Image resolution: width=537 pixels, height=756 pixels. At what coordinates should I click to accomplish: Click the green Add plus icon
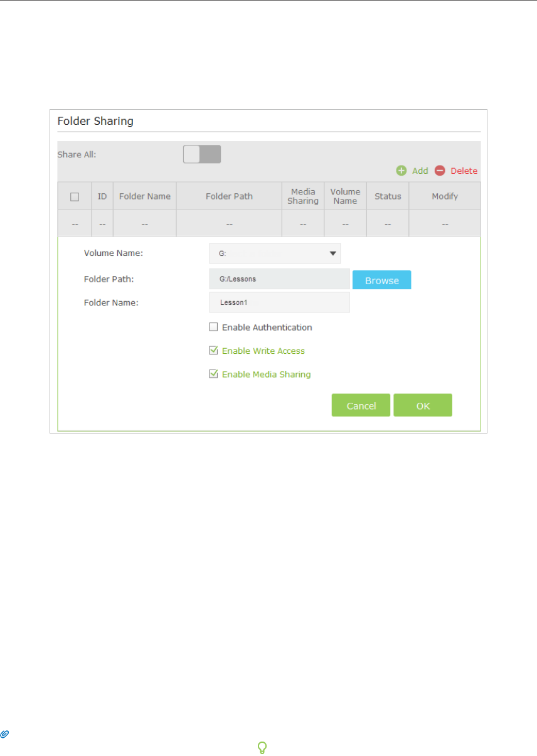401,171
